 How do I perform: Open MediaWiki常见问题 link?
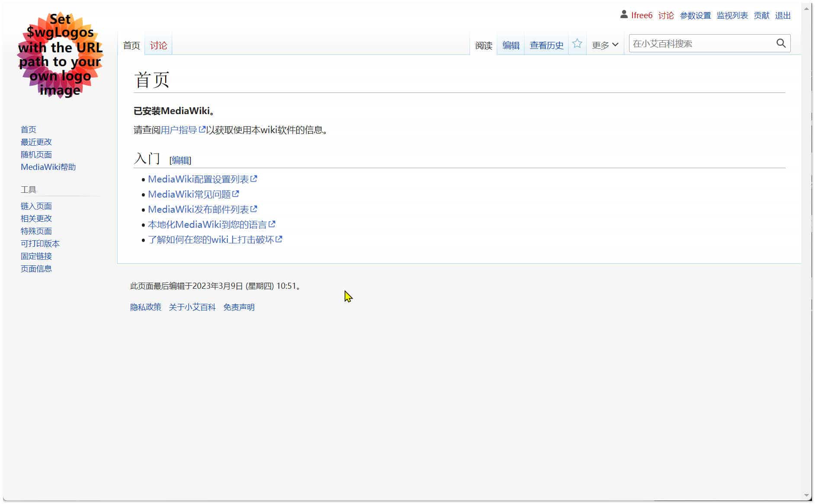[189, 195]
